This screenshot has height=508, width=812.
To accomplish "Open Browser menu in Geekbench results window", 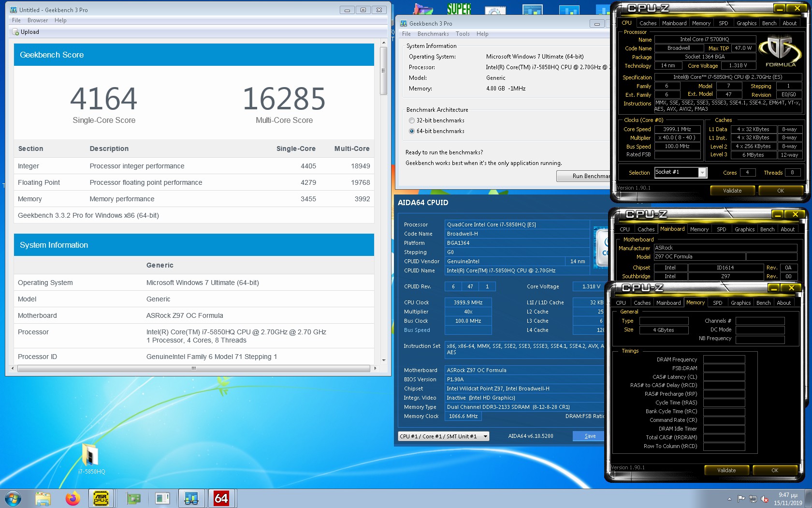I will point(38,20).
